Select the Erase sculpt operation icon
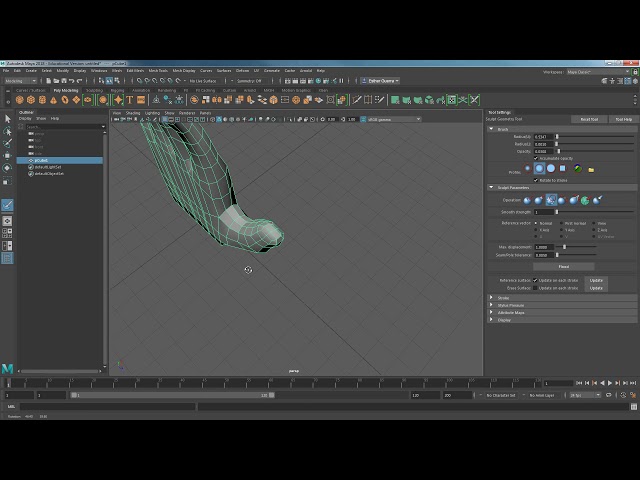The height and width of the screenshot is (480, 640). [597, 200]
